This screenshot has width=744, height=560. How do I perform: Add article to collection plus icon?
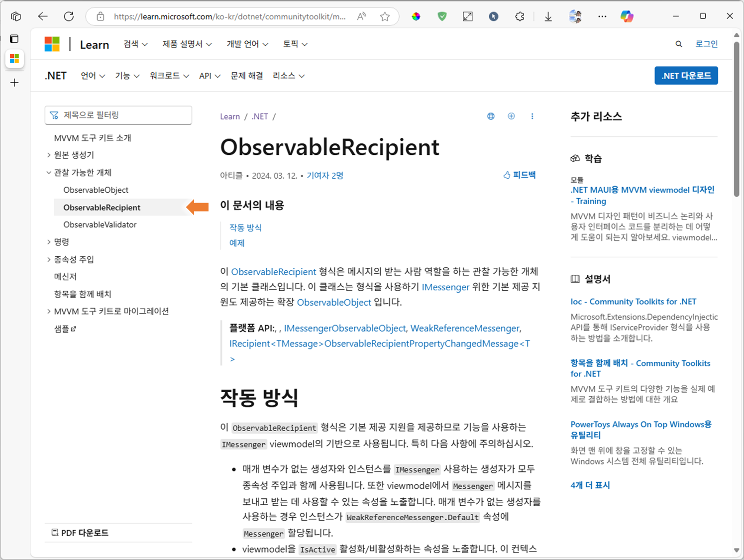(x=511, y=116)
